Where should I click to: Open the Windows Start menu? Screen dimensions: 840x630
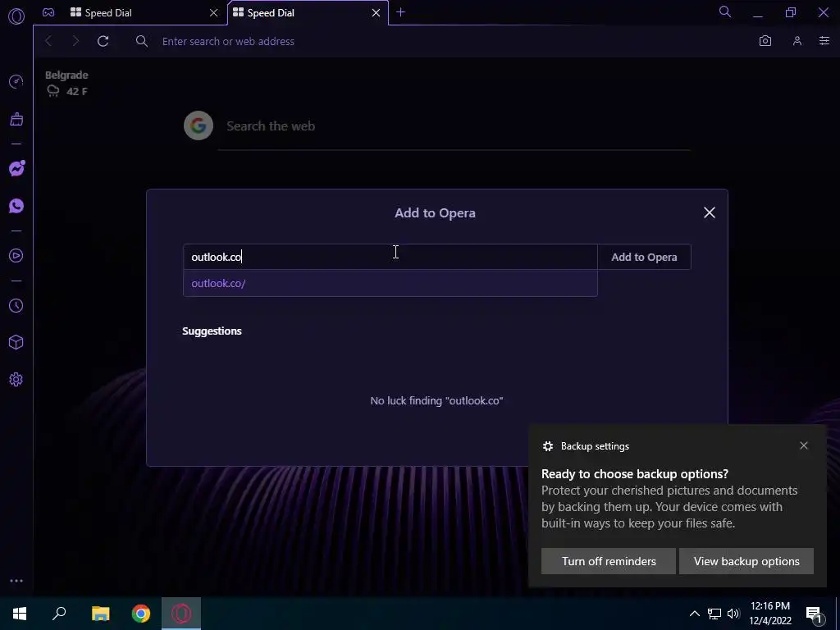[x=20, y=614]
